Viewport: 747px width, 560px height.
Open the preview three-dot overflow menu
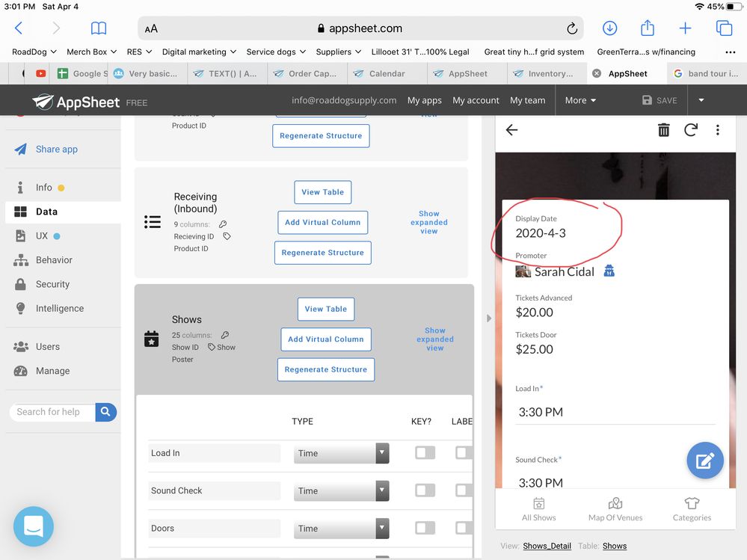[x=717, y=129]
